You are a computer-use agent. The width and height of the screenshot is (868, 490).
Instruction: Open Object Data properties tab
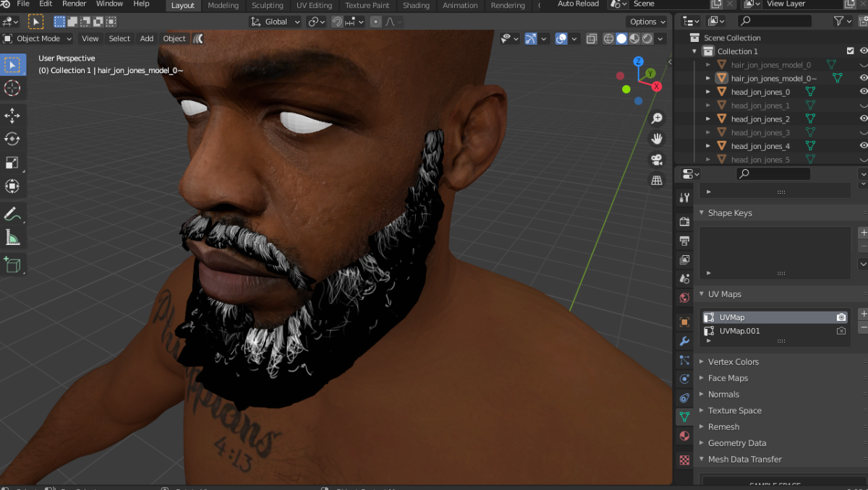(x=684, y=416)
